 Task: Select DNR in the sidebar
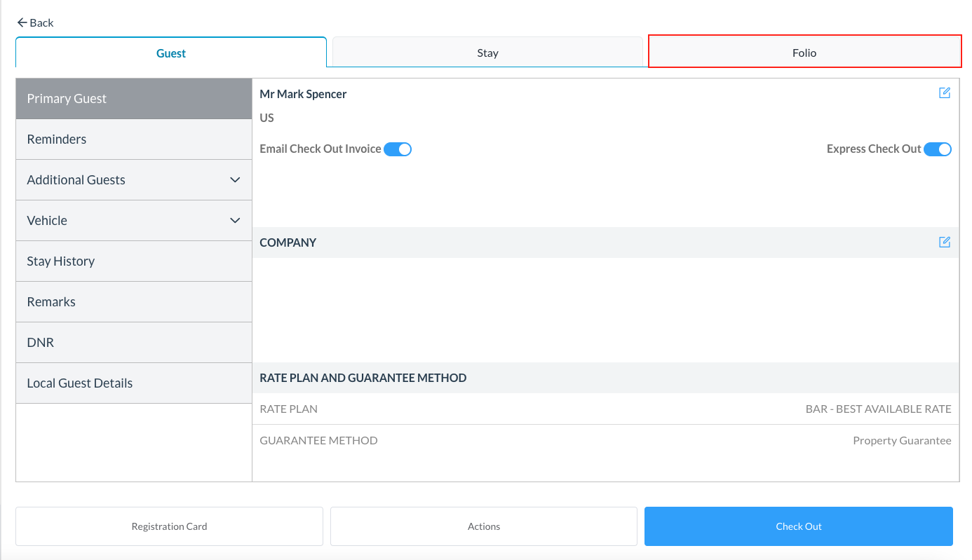click(41, 343)
